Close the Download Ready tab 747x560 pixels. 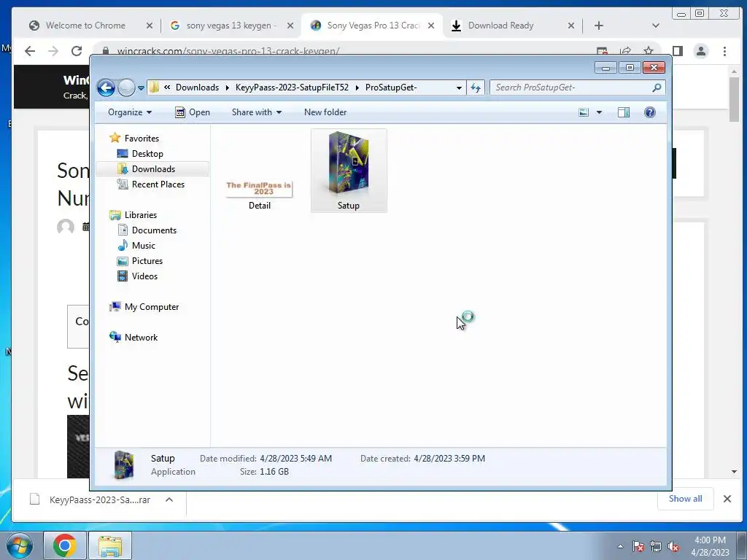[x=570, y=26]
